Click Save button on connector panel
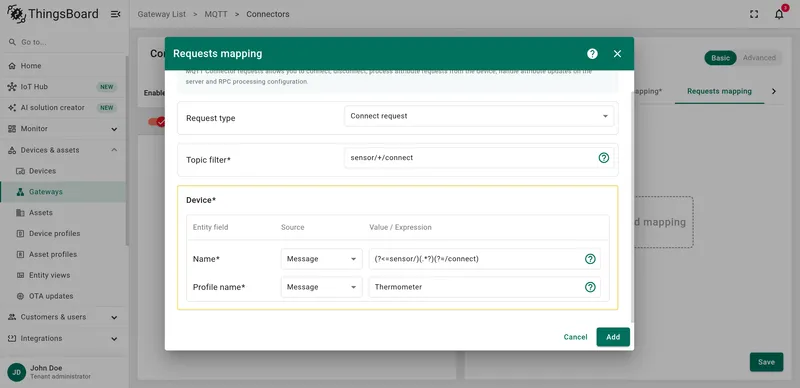Image resolution: width=800 pixels, height=388 pixels. (x=766, y=362)
